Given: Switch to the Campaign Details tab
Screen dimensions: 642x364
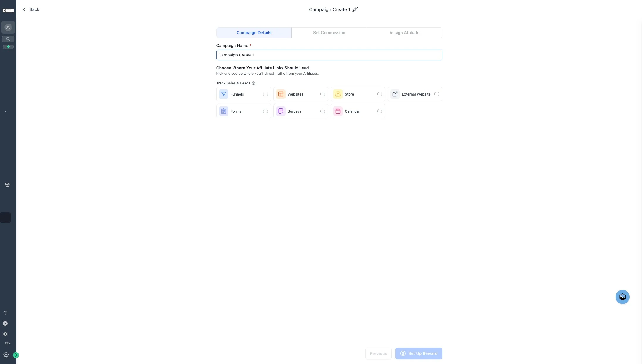Looking at the screenshot, I should 254,33.
